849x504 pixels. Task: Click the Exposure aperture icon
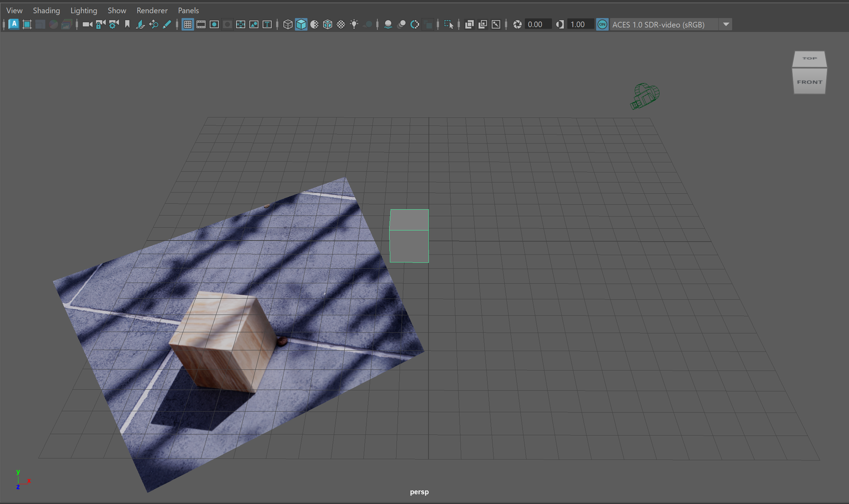(x=517, y=24)
